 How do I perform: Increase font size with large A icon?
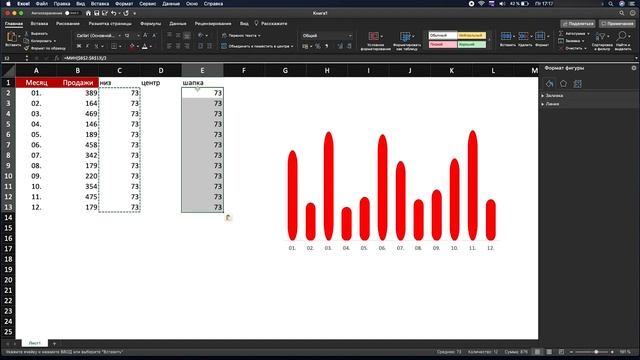point(145,36)
